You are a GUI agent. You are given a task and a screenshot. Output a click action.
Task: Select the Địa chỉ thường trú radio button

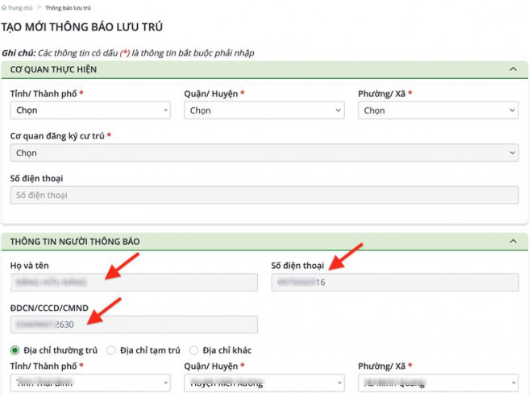(x=15, y=350)
